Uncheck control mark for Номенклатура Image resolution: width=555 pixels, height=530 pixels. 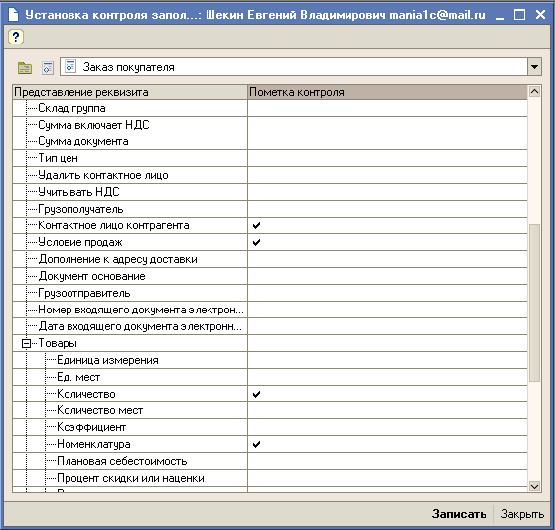point(257,444)
